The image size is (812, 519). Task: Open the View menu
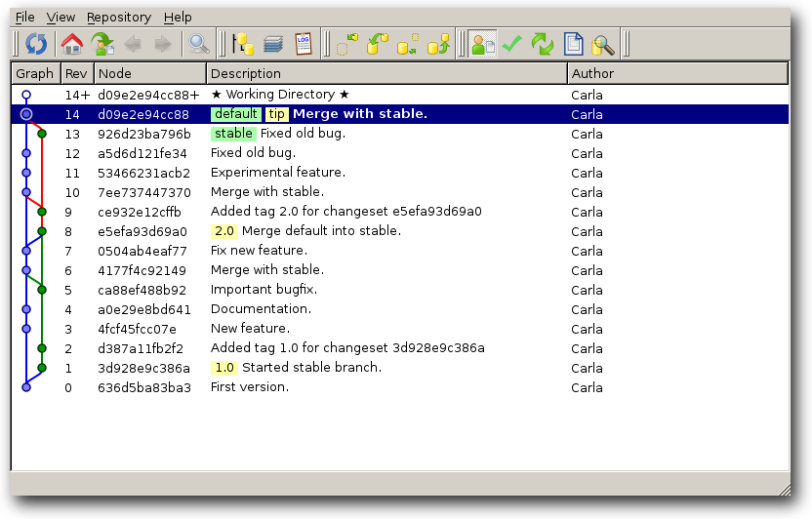(x=61, y=18)
